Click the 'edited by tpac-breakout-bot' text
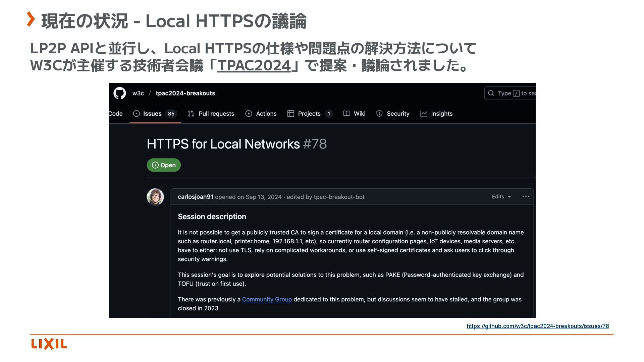644x362 pixels. point(326,197)
